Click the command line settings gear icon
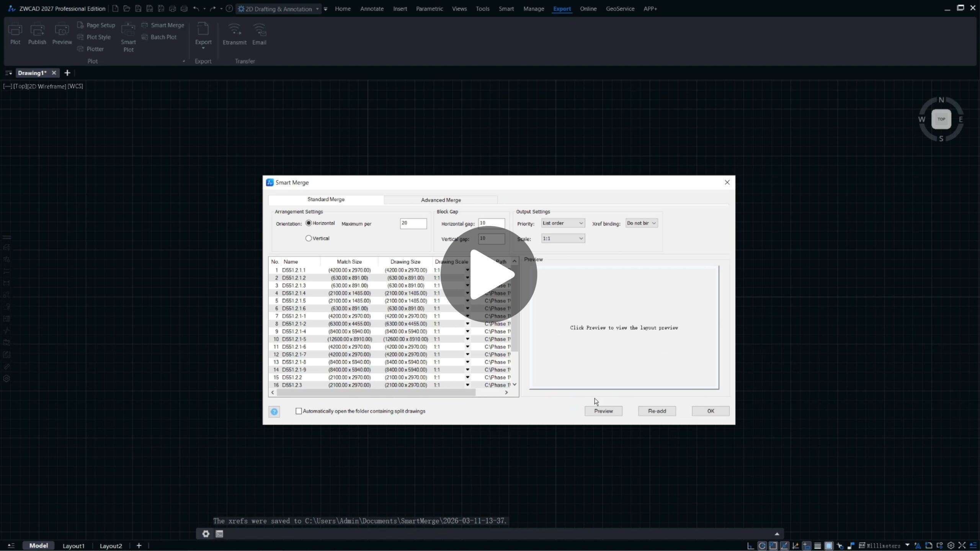 click(x=206, y=534)
